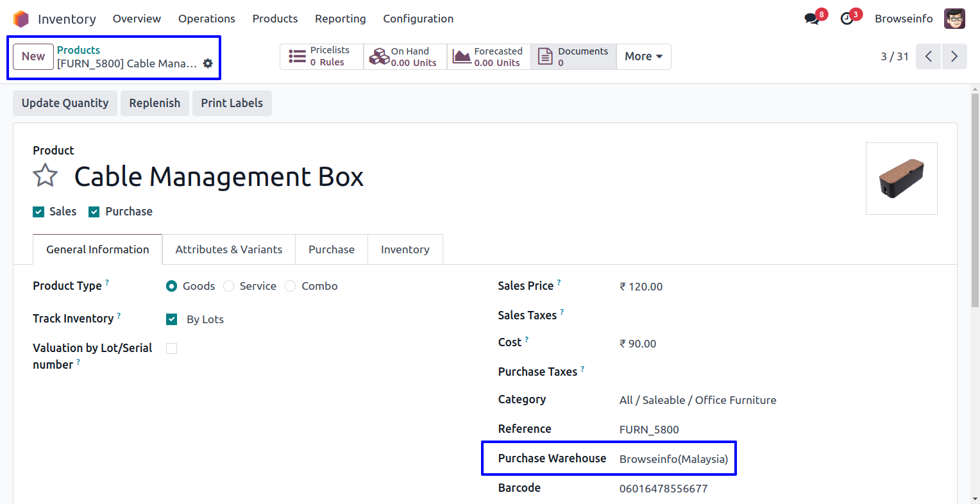Open the Configuration menu

(418, 19)
